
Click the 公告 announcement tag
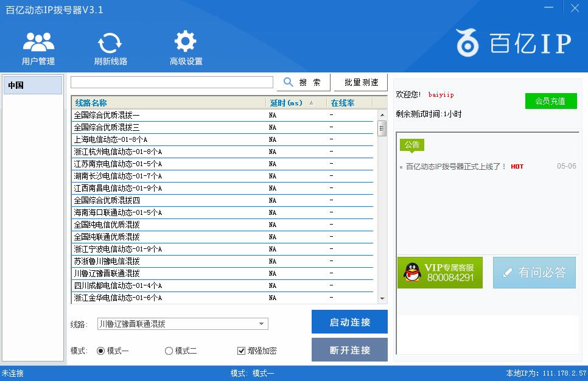click(411, 144)
